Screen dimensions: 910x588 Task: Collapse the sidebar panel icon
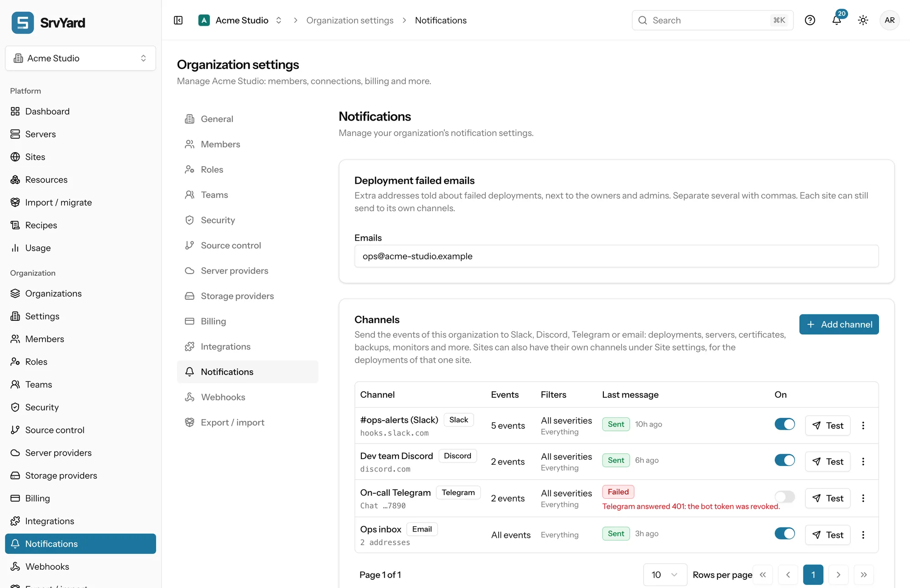[178, 20]
